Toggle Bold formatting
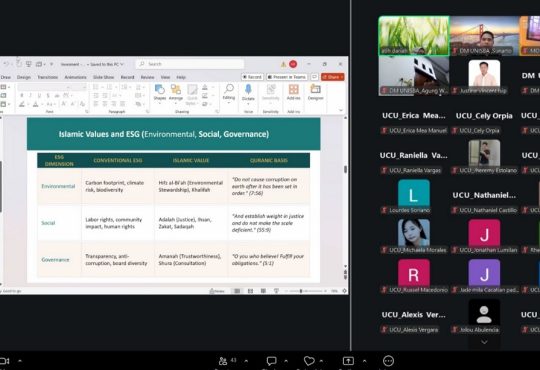The image size is (540, 370). click(x=22, y=95)
